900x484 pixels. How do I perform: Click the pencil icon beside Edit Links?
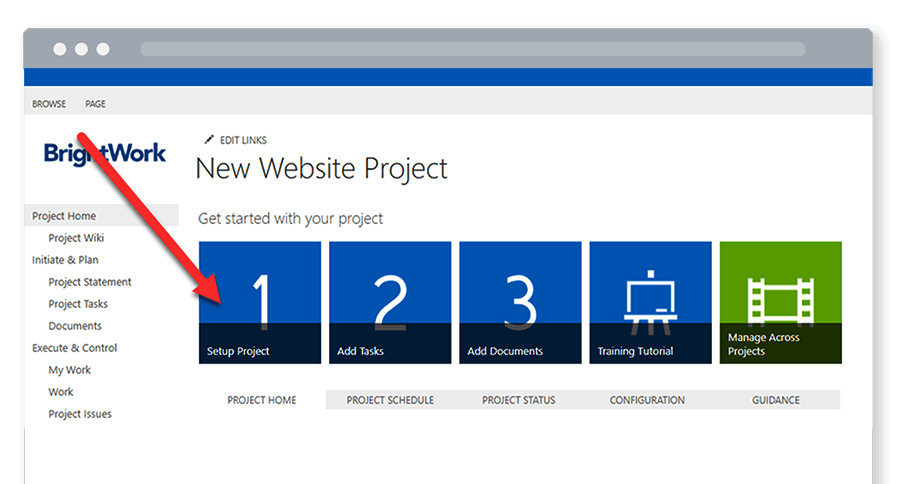(x=209, y=140)
